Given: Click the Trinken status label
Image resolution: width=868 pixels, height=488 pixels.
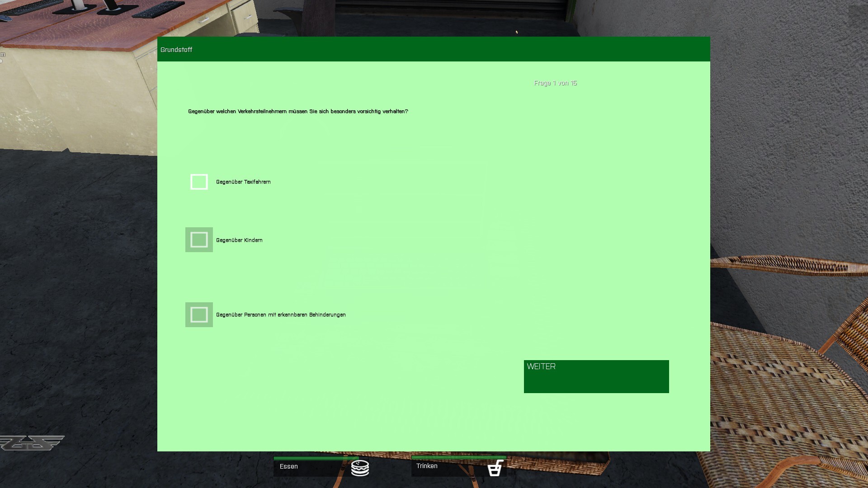Looking at the screenshot, I should tap(427, 466).
